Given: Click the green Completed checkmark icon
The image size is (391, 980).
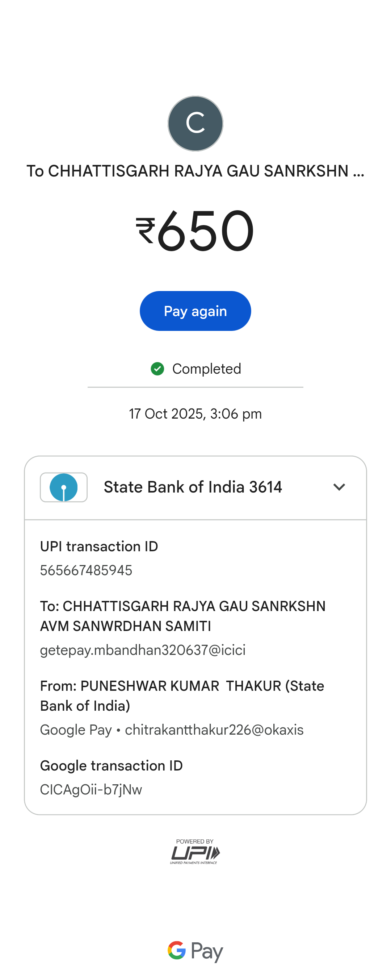Looking at the screenshot, I should click(157, 369).
